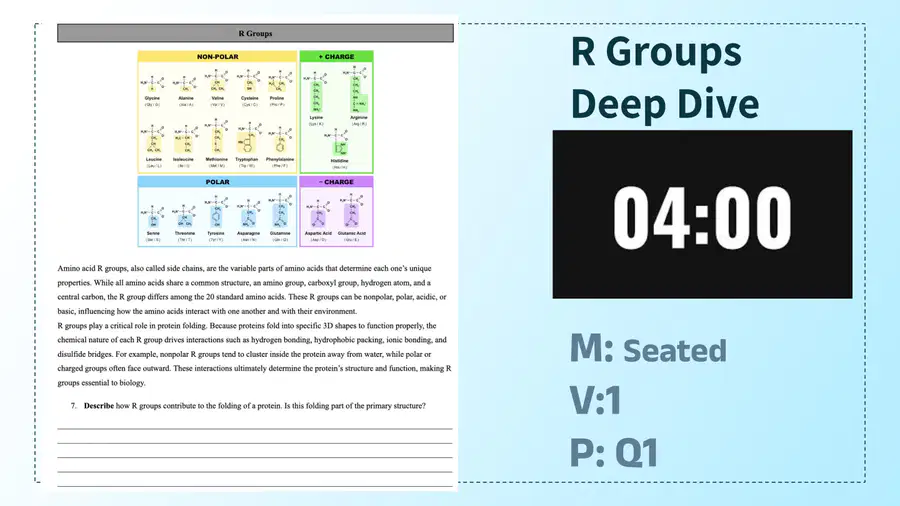Select the yellow NON-POLAR category header
Viewport: 900px width, 506px height.
pyautogui.click(x=218, y=57)
